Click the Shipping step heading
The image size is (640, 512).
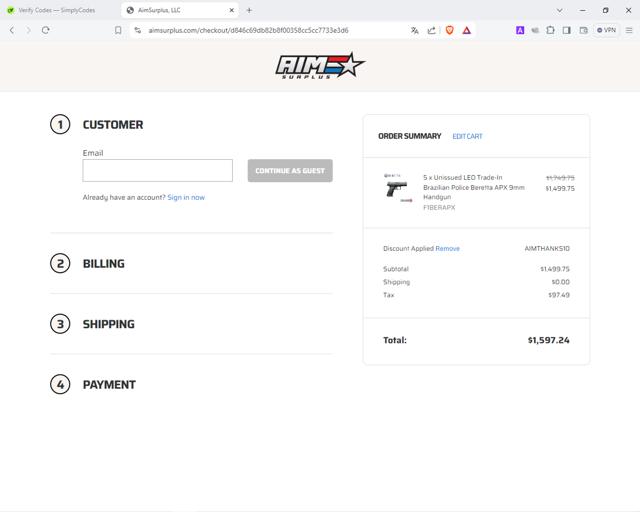(109, 324)
